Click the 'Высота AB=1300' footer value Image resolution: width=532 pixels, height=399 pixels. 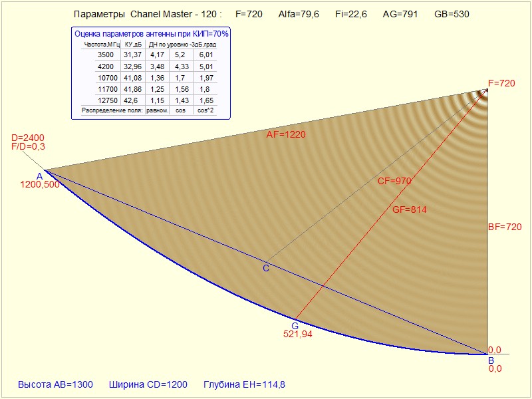coord(55,385)
